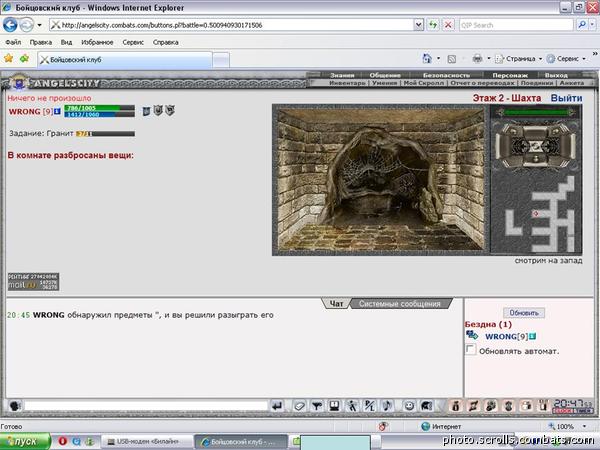Click the send message arrow icon
Image resolution: width=600 pixels, height=450 pixels.
(x=277, y=405)
